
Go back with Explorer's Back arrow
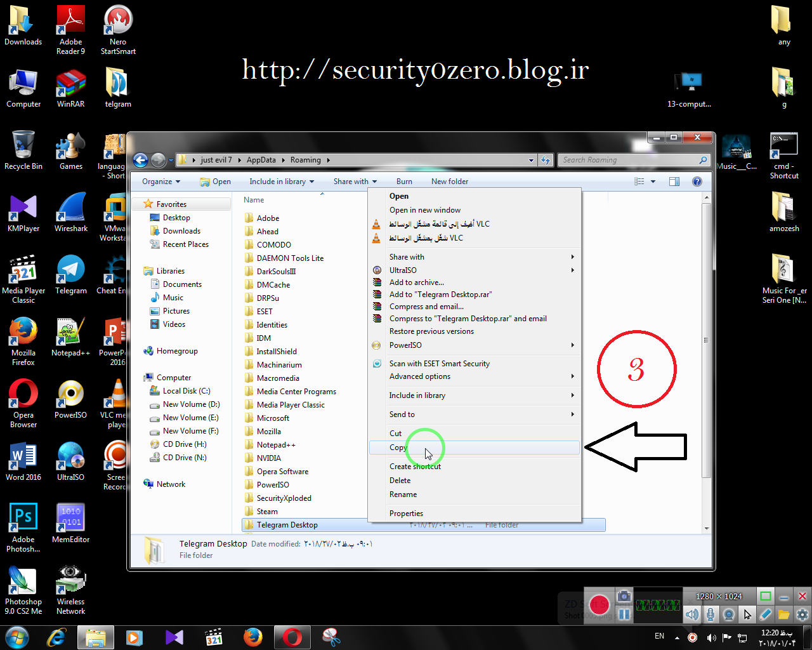[x=141, y=160]
